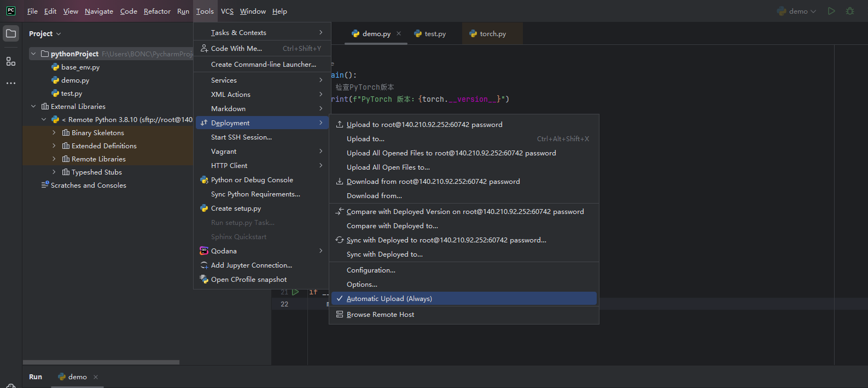The height and width of the screenshot is (388, 868).
Task: Click the Qodana icon in the Tools menu
Action: point(204,251)
